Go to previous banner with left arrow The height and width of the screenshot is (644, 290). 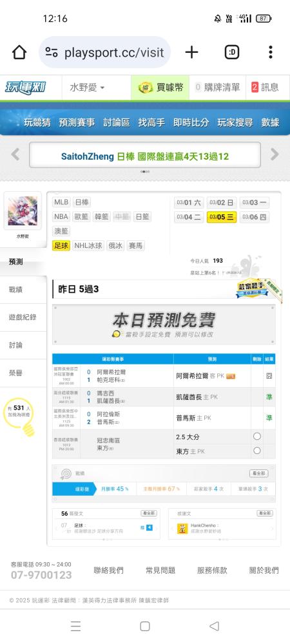(x=15, y=155)
